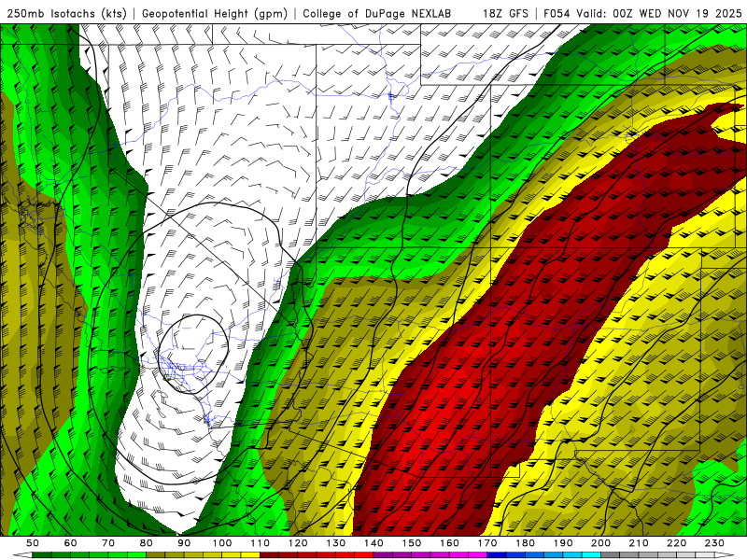Screen dimensions: 747x560
Task: Click the '220' colorbar label
Action: (x=676, y=543)
